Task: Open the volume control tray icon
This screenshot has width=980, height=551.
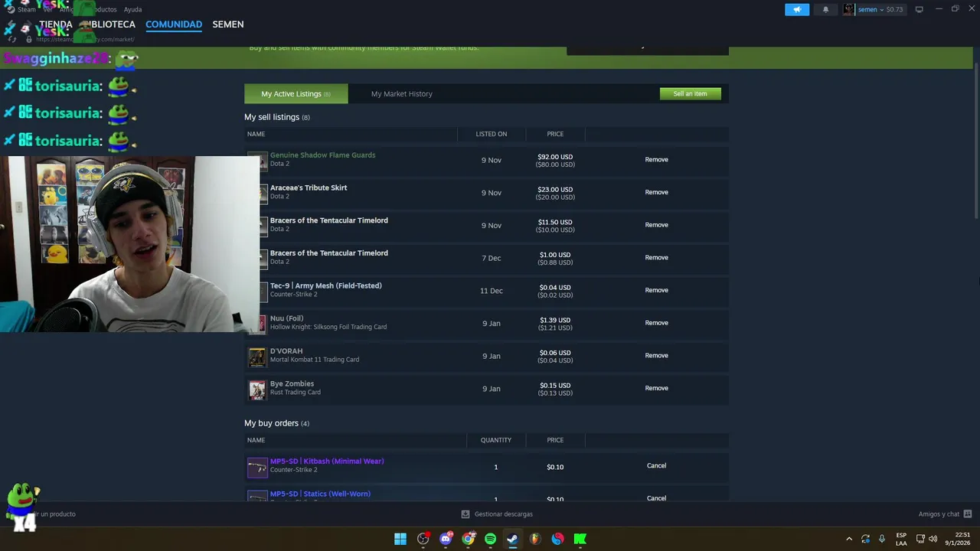Action: pyautogui.click(x=933, y=539)
